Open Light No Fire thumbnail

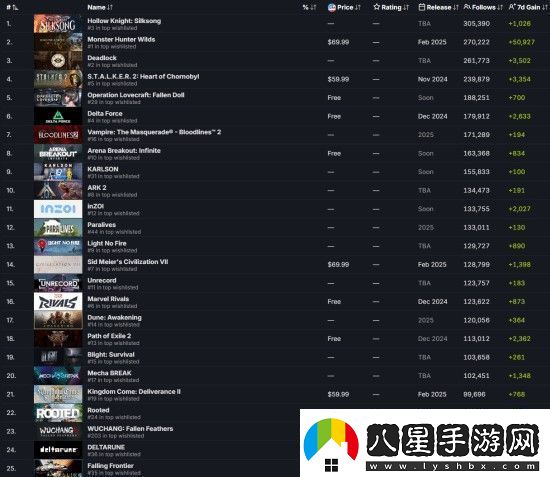point(58,246)
